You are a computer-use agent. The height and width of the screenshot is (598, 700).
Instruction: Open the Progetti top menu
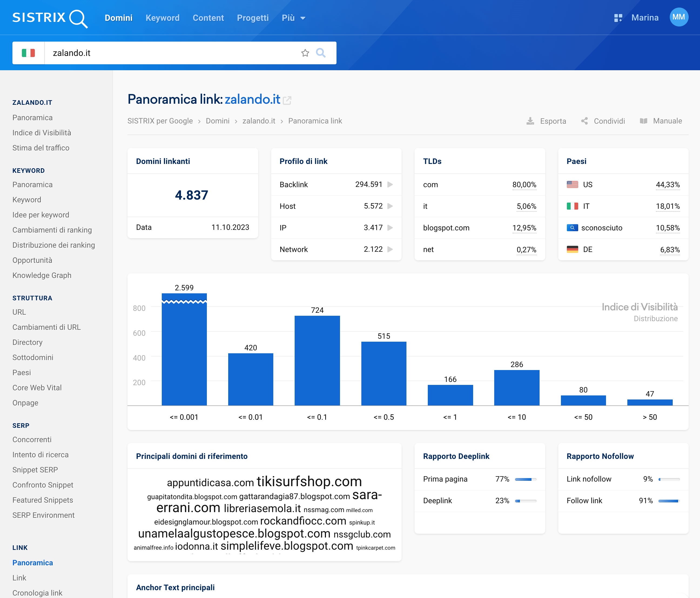[x=253, y=18]
